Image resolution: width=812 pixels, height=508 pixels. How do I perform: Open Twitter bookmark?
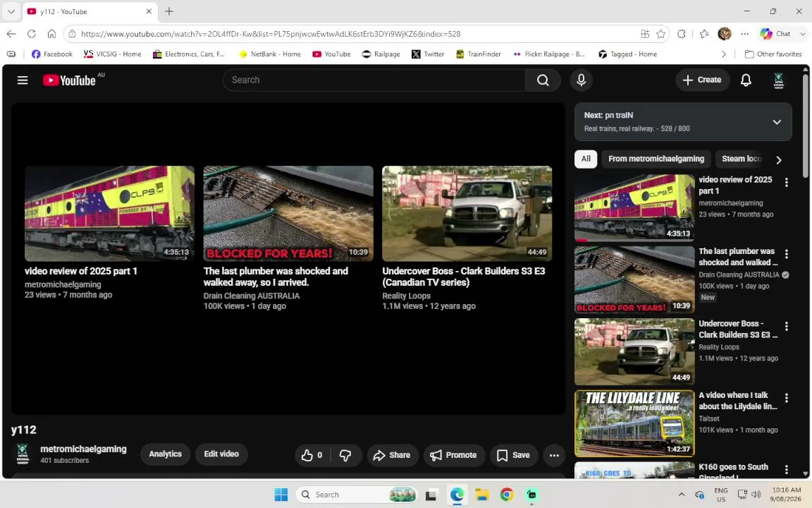click(x=428, y=54)
